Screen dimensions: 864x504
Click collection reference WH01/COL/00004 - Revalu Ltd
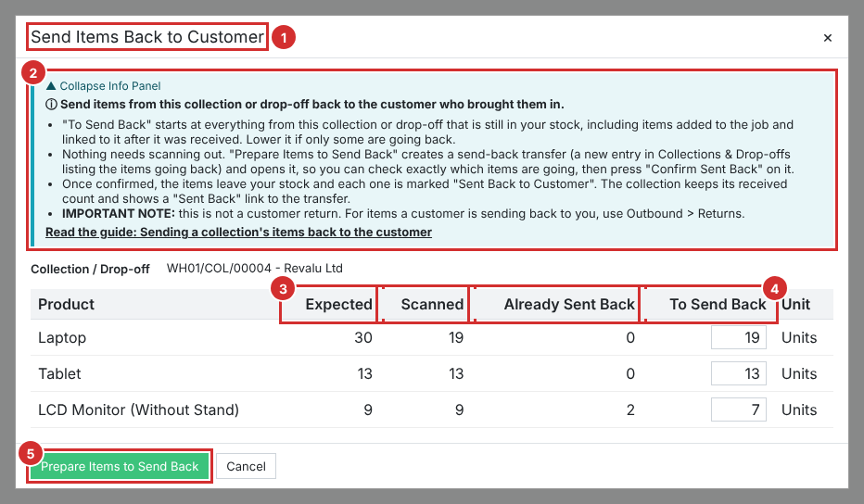[x=255, y=269]
